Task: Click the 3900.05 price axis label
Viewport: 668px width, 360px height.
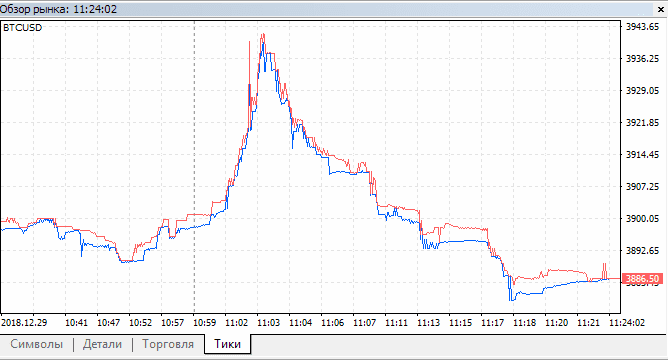Action: 642,219
